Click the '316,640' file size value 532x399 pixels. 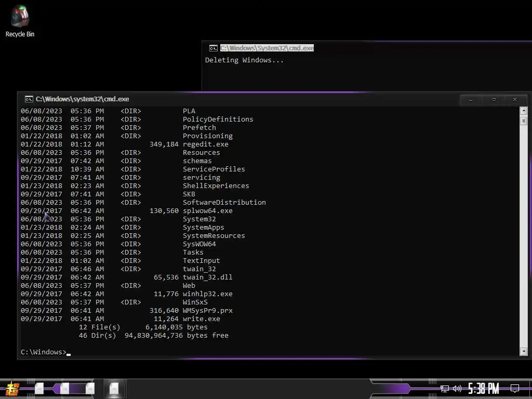[x=164, y=311]
